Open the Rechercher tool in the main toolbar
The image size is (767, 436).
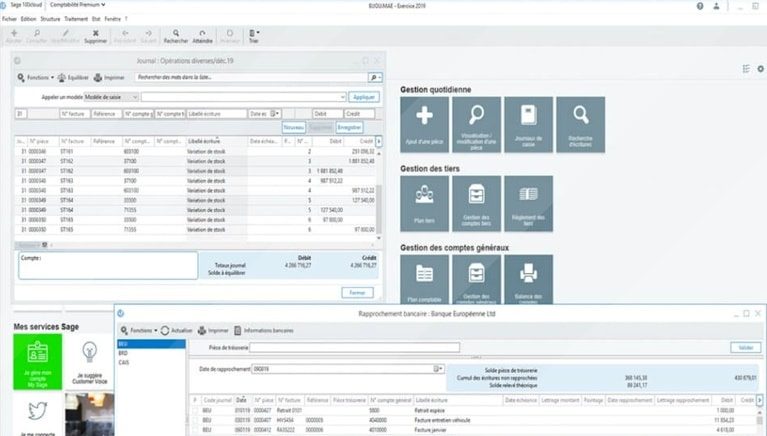pos(176,36)
